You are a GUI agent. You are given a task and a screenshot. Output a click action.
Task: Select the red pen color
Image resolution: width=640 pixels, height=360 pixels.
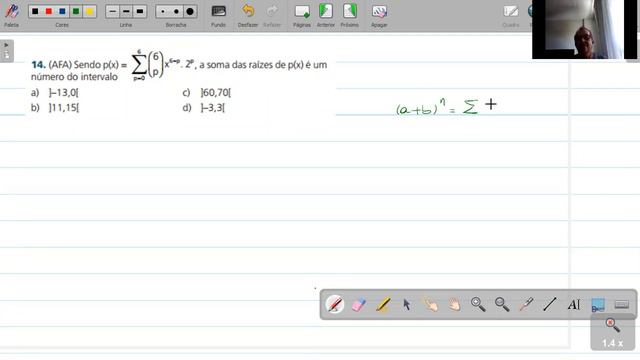tap(49, 11)
